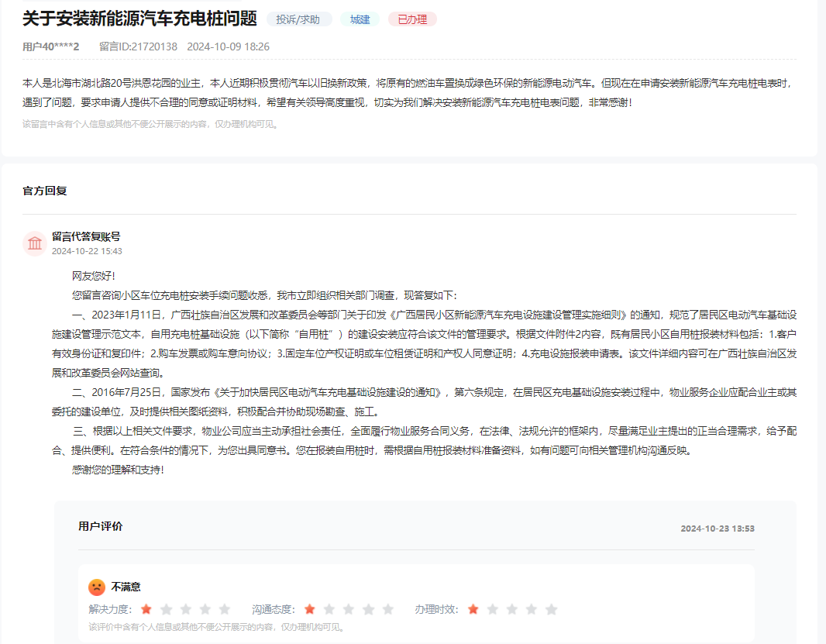This screenshot has height=644, width=826.
Task: Set 沟通态度 rating by clicking its middle star
Action: 349,610
